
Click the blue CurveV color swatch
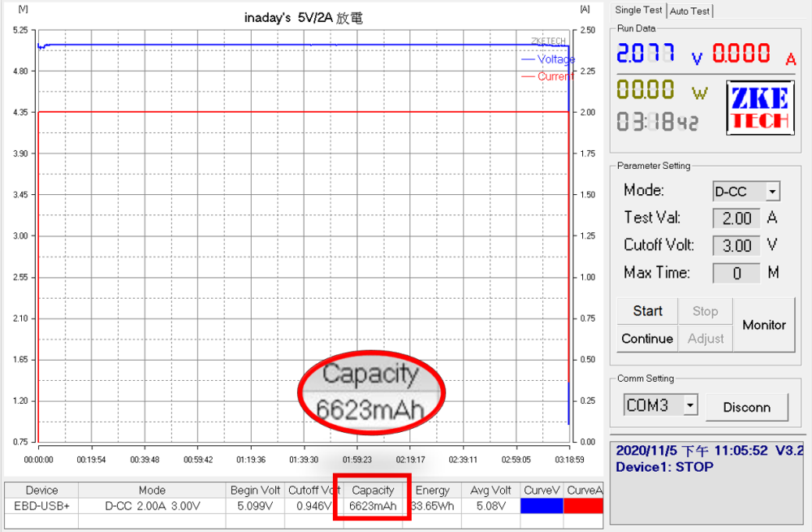click(x=542, y=506)
